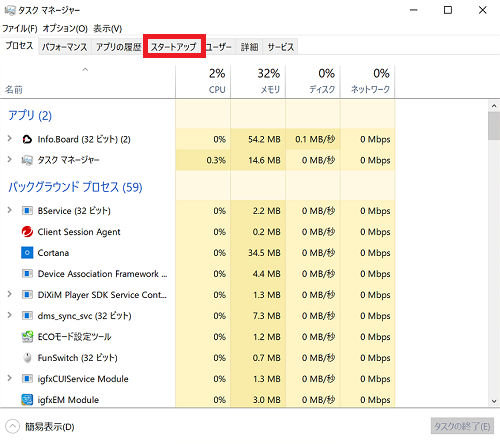The width and height of the screenshot is (500, 444).
Task: Click the igfxEM Module icon
Action: point(27,399)
